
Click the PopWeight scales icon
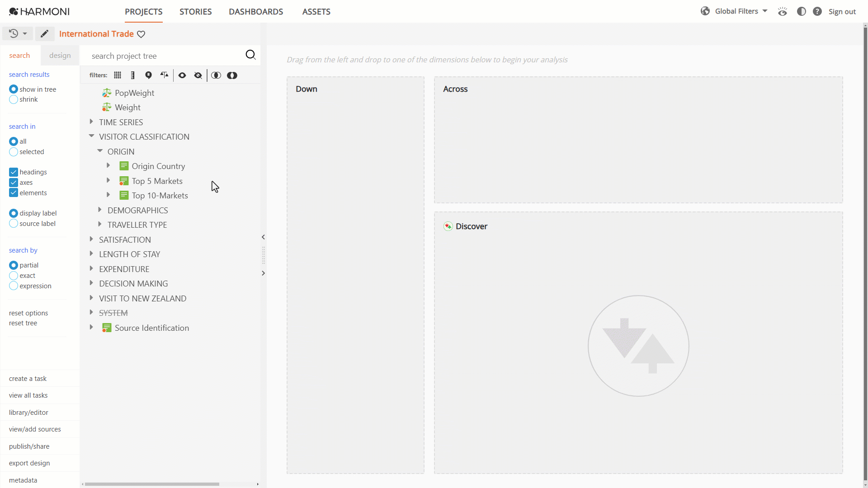pyautogui.click(x=107, y=93)
